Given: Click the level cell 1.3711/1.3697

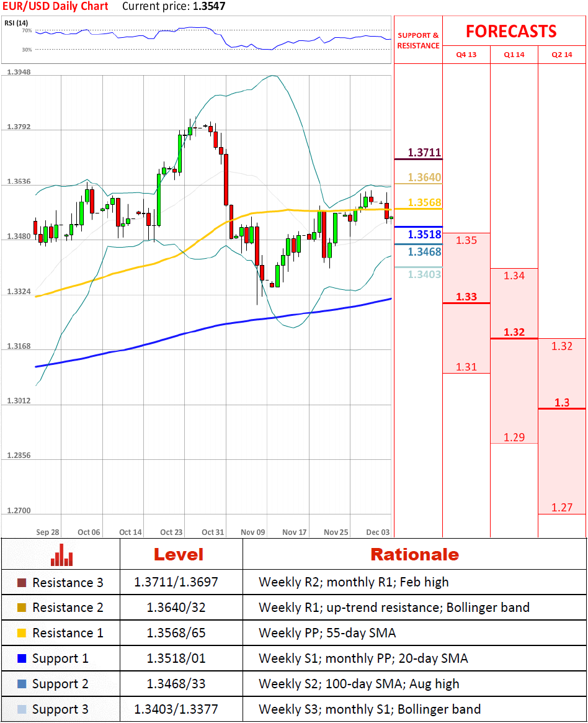Looking at the screenshot, I should [176, 582].
